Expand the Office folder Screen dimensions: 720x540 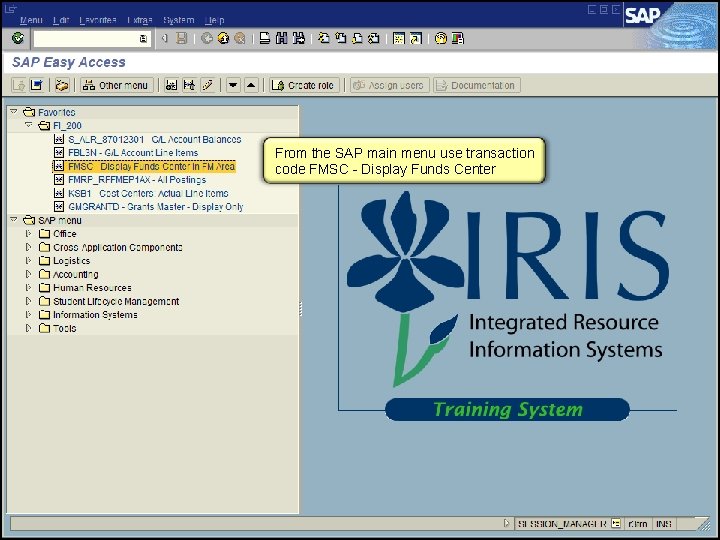click(x=28, y=233)
